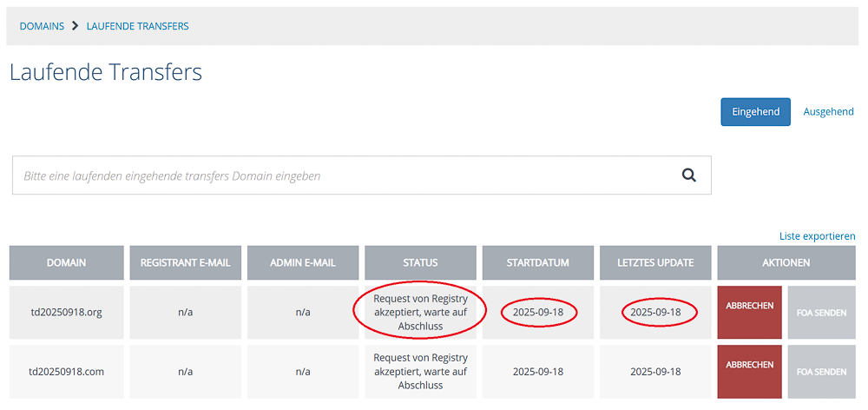Open the DOMAINS breadcrumb link
The width and height of the screenshot is (868, 410).
pyautogui.click(x=42, y=26)
